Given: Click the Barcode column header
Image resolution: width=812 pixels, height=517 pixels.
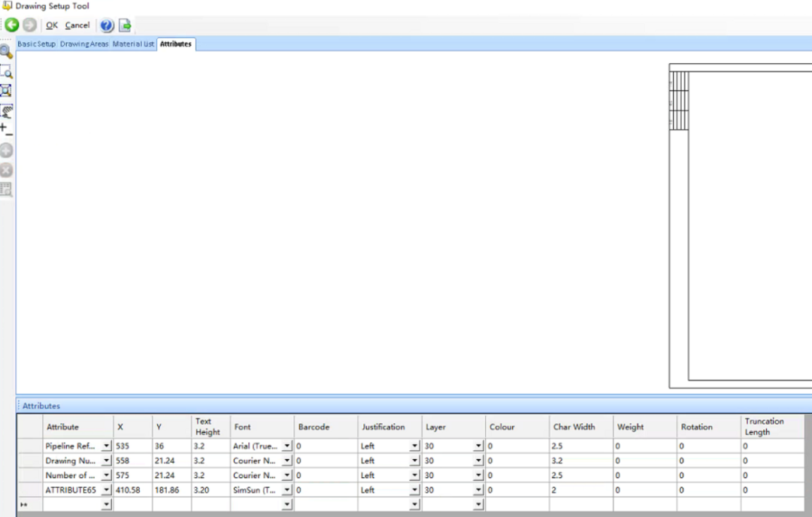Looking at the screenshot, I should coord(326,427).
